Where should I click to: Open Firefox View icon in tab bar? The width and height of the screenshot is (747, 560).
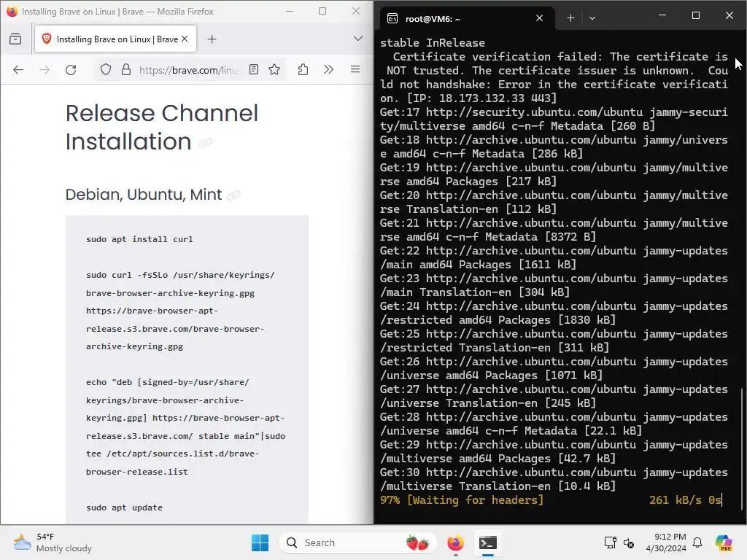pyautogui.click(x=15, y=39)
